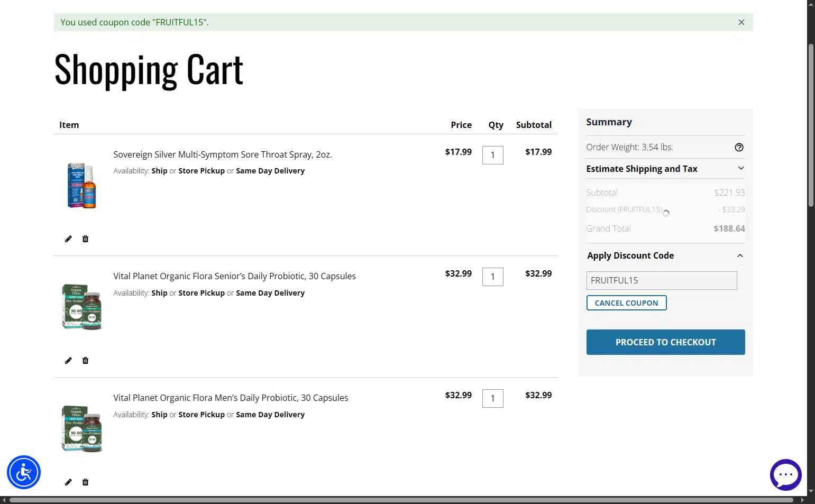Image resolution: width=815 pixels, height=504 pixels.
Task: Click the scroll-left arrow of horizontal scrollbar
Action: (4, 500)
